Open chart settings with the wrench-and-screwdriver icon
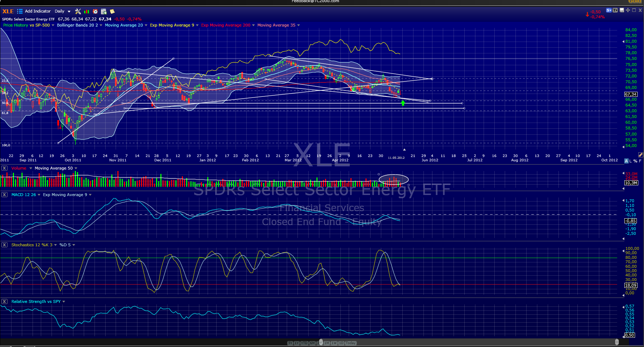644x347 pixels. click(x=78, y=11)
